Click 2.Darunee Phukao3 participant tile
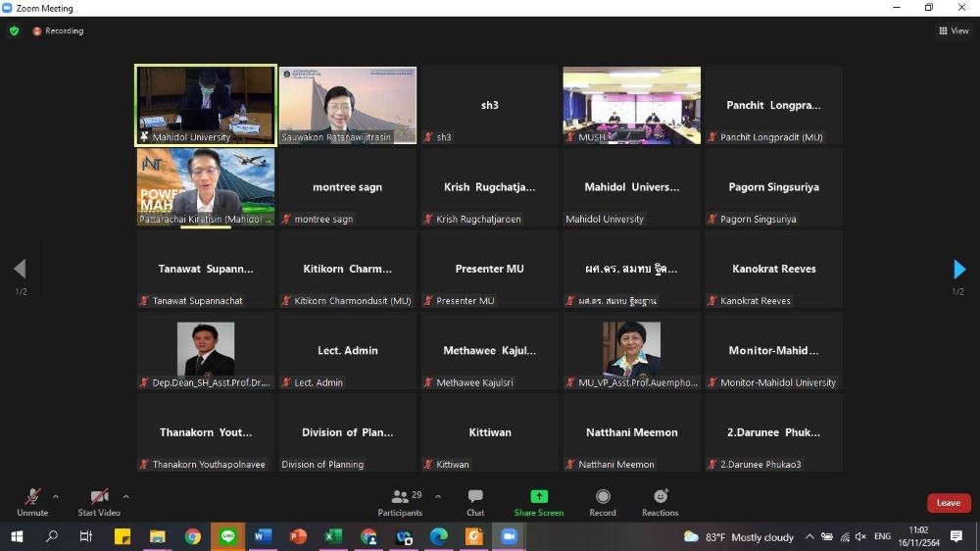980x551 pixels. [x=774, y=432]
